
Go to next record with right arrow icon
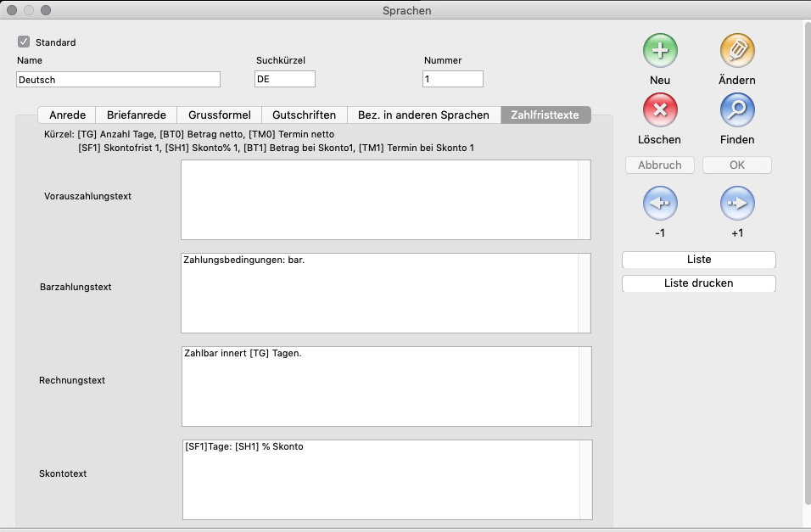click(736, 204)
